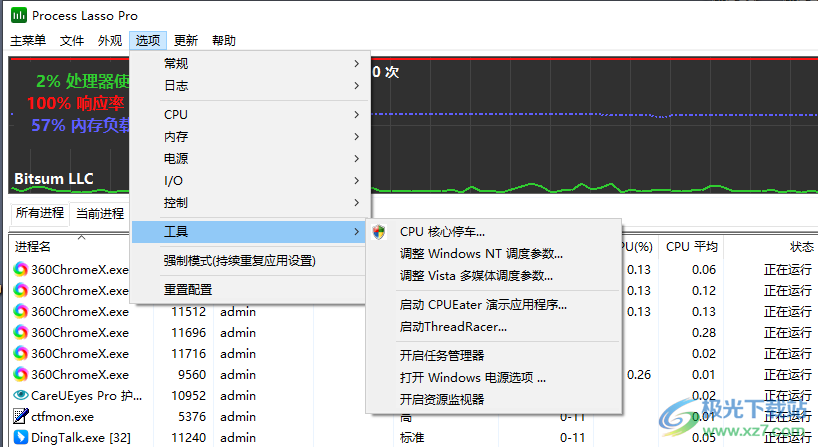Click the shield icon beside CPU 核心停车
Viewport: 818px width, 447px height.
pyautogui.click(x=379, y=232)
